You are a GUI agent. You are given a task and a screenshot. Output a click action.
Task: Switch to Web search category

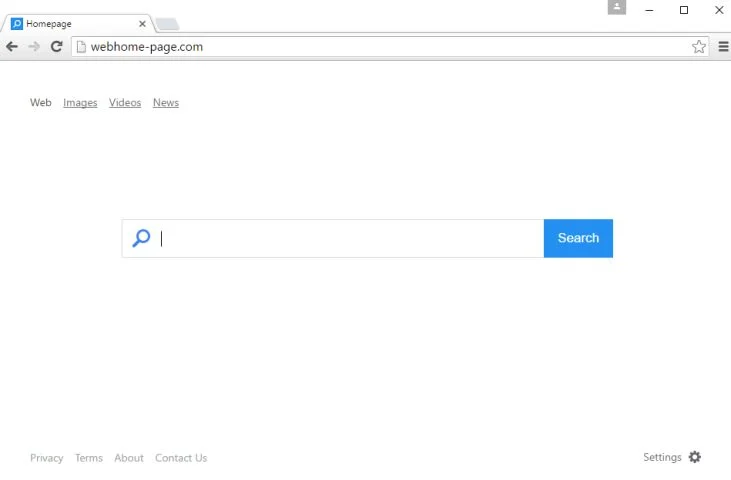coord(41,103)
